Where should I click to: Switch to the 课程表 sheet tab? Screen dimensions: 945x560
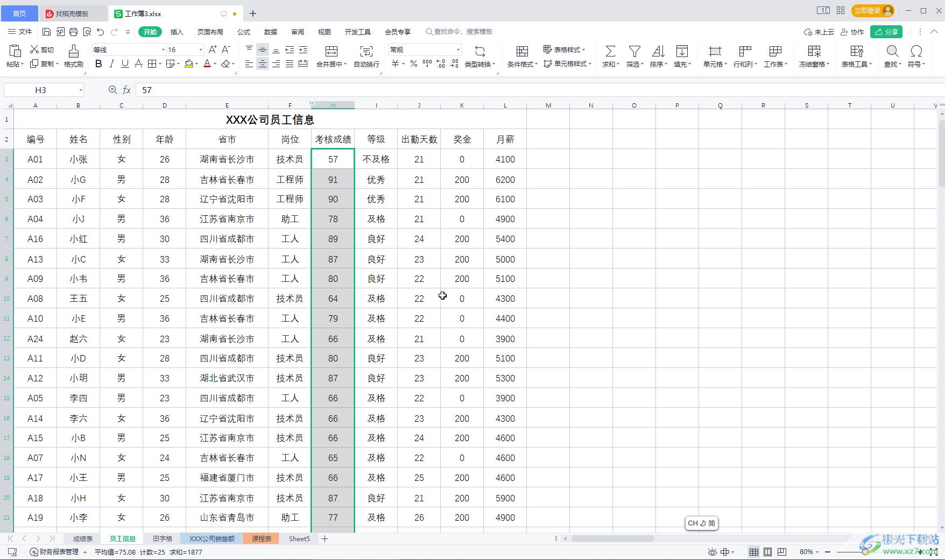(261, 538)
